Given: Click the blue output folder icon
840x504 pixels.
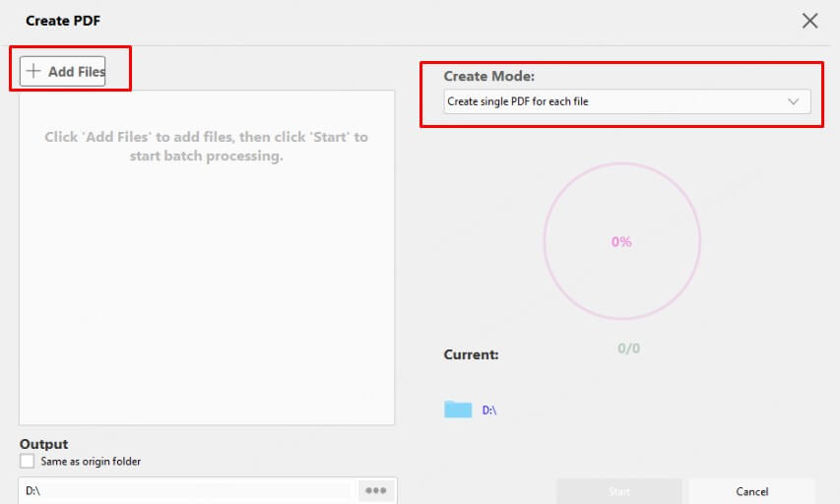Looking at the screenshot, I should tap(458, 409).
